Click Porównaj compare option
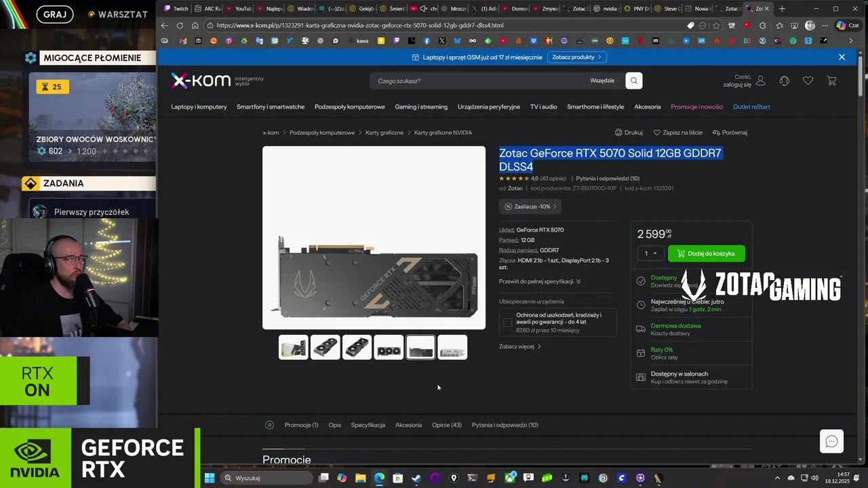Screen dimensions: 868x488 click(x=730, y=133)
